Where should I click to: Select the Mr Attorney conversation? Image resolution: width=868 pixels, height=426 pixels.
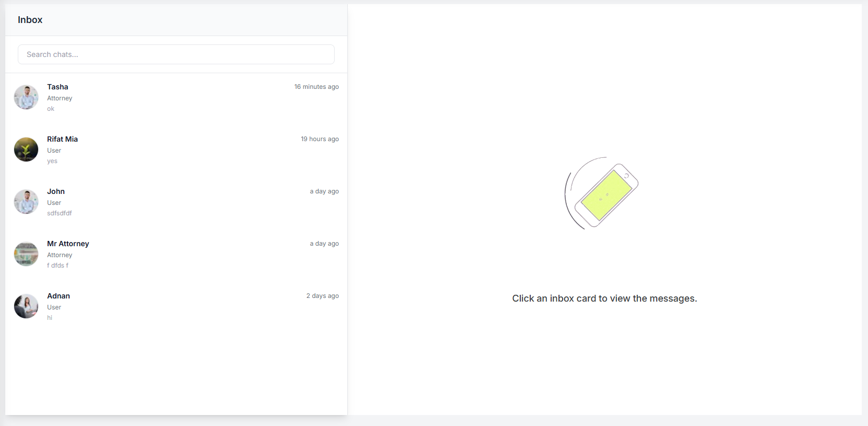[176, 255]
